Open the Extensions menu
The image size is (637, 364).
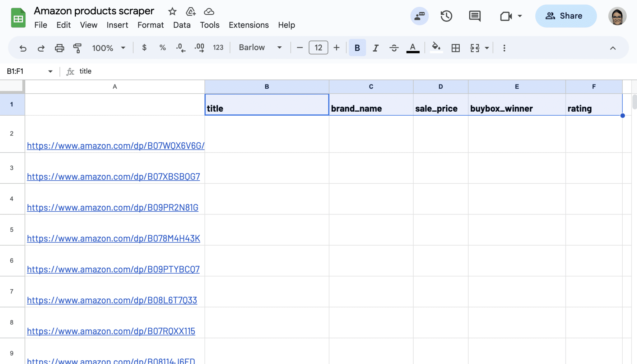click(x=248, y=25)
